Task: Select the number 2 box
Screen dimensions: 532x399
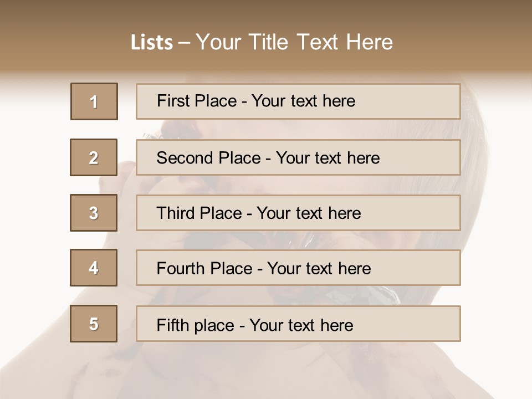Action: pos(94,157)
